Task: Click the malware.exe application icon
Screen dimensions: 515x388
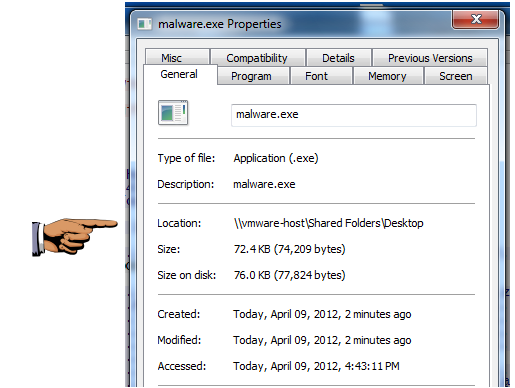Action: 173,113
